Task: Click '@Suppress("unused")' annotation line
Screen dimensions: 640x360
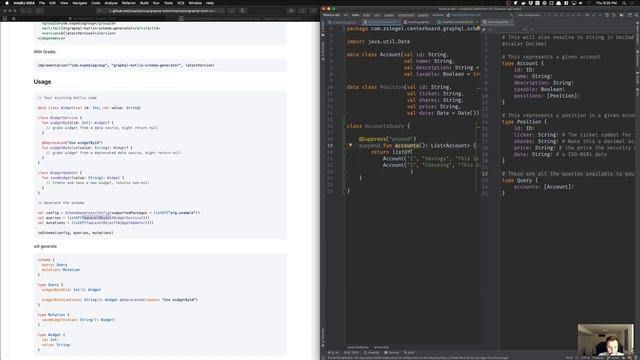Action: coord(387,139)
